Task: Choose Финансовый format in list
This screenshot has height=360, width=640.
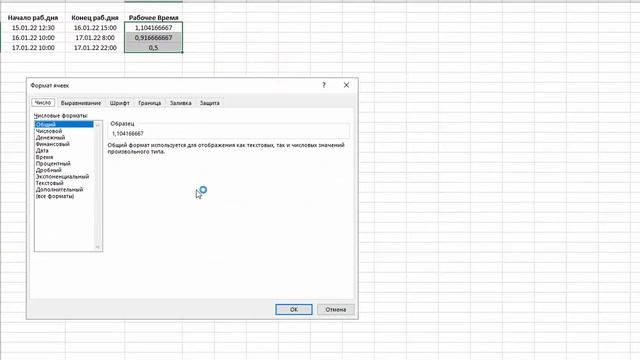Action: click(64, 144)
